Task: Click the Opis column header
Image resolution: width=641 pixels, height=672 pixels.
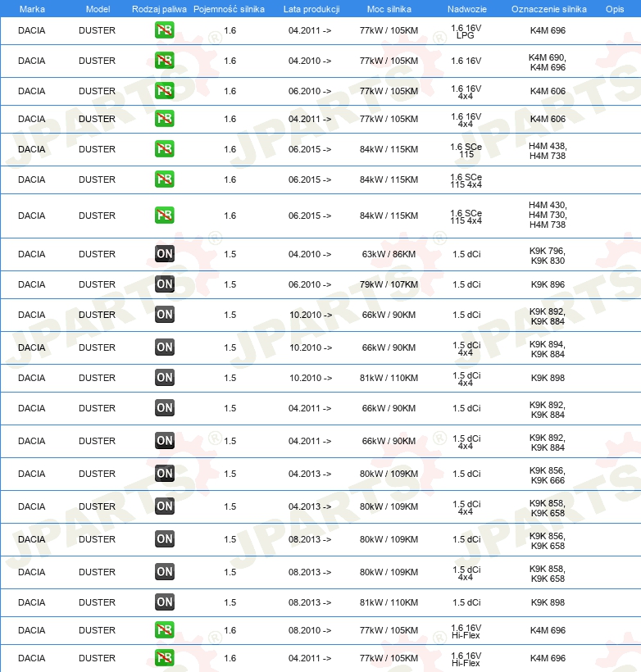Action: coord(615,9)
